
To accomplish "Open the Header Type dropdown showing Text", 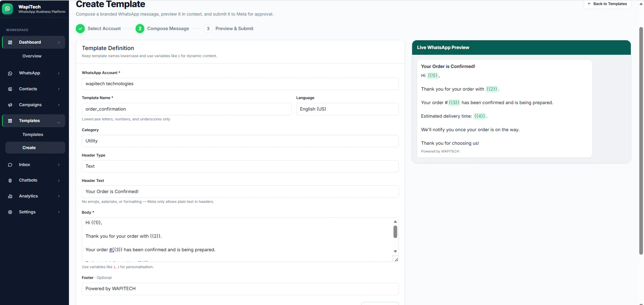I will [x=240, y=166].
